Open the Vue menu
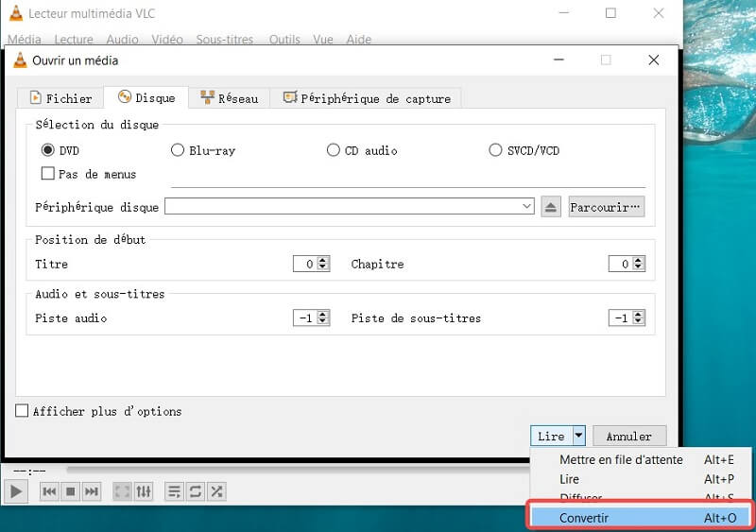Image resolution: width=756 pixels, height=532 pixels. pyautogui.click(x=323, y=39)
